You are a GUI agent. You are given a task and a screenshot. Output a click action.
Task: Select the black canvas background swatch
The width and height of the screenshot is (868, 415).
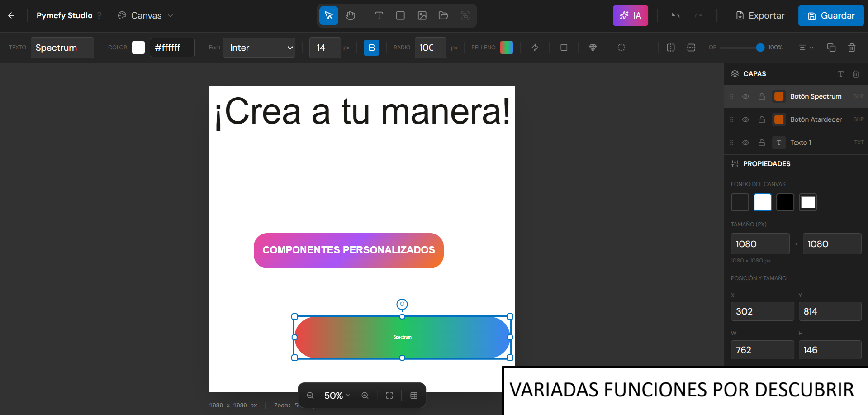tap(785, 202)
